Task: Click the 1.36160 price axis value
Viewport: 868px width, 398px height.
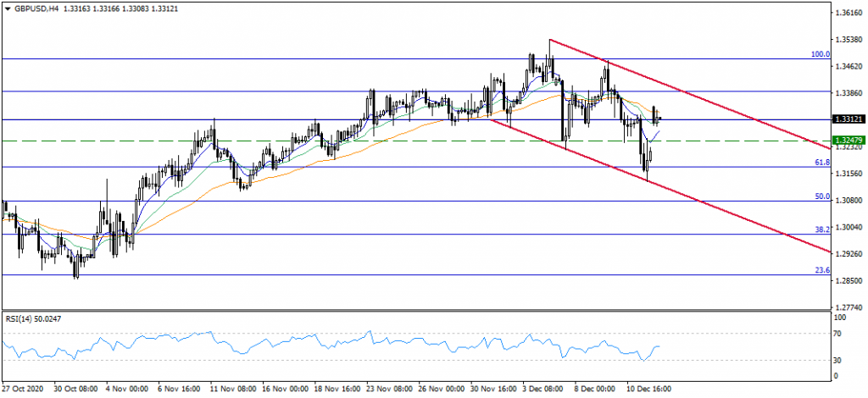Action: pyautogui.click(x=849, y=13)
